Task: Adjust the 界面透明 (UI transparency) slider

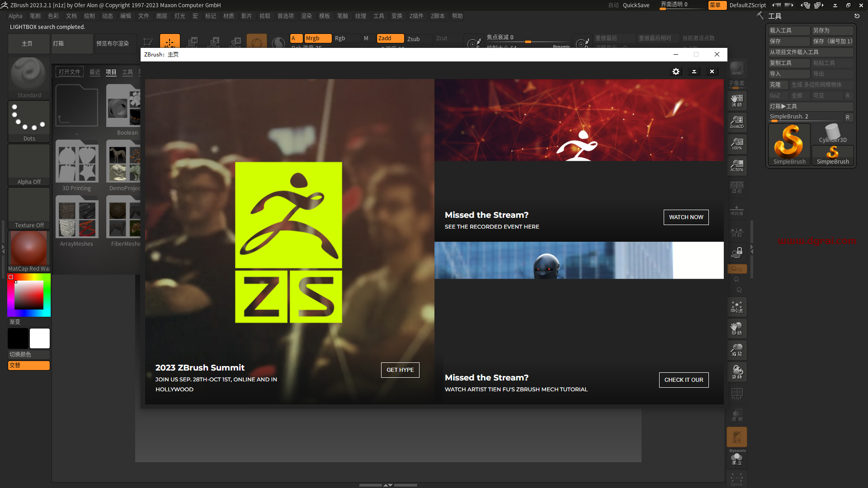Action: point(683,5)
